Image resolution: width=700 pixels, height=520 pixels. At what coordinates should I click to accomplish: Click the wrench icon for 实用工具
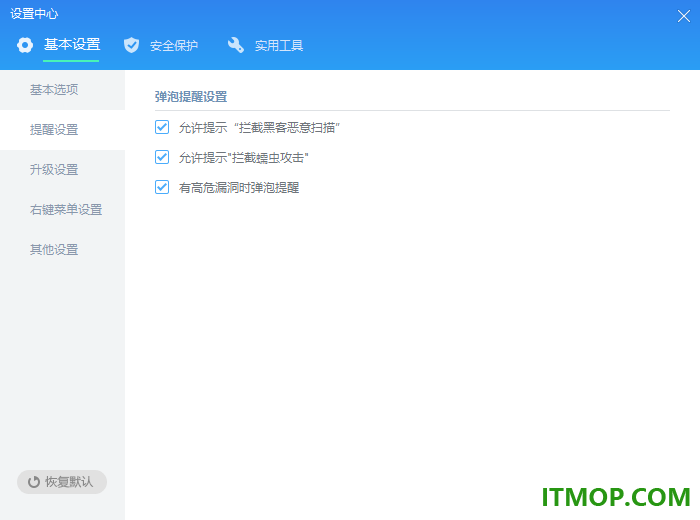pyautogui.click(x=236, y=45)
